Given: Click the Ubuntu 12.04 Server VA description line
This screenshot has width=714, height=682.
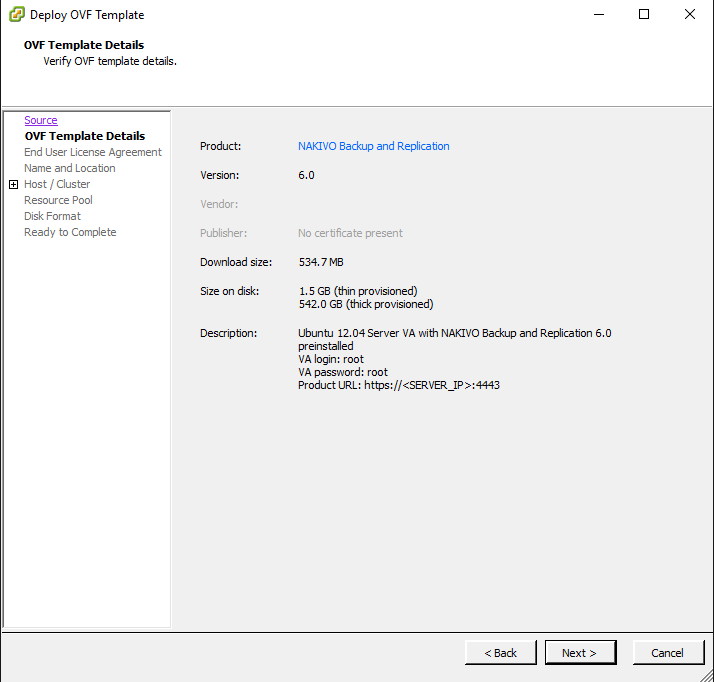Looking at the screenshot, I should [454, 333].
